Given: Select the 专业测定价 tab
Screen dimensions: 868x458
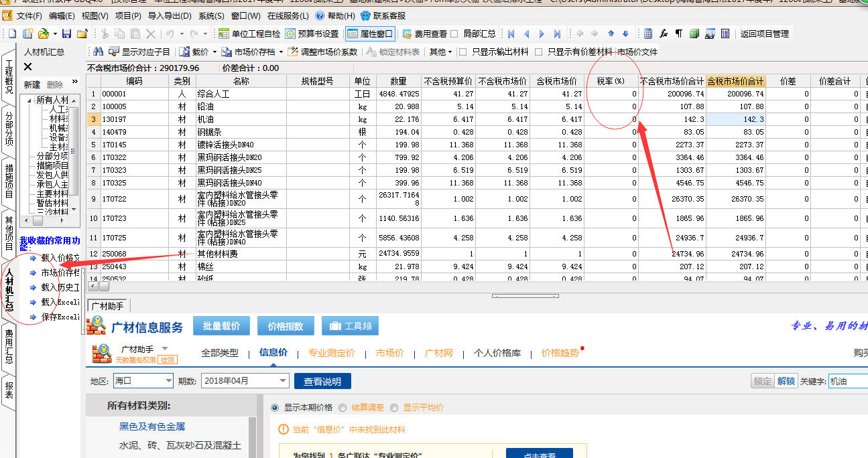Looking at the screenshot, I should 332,353.
